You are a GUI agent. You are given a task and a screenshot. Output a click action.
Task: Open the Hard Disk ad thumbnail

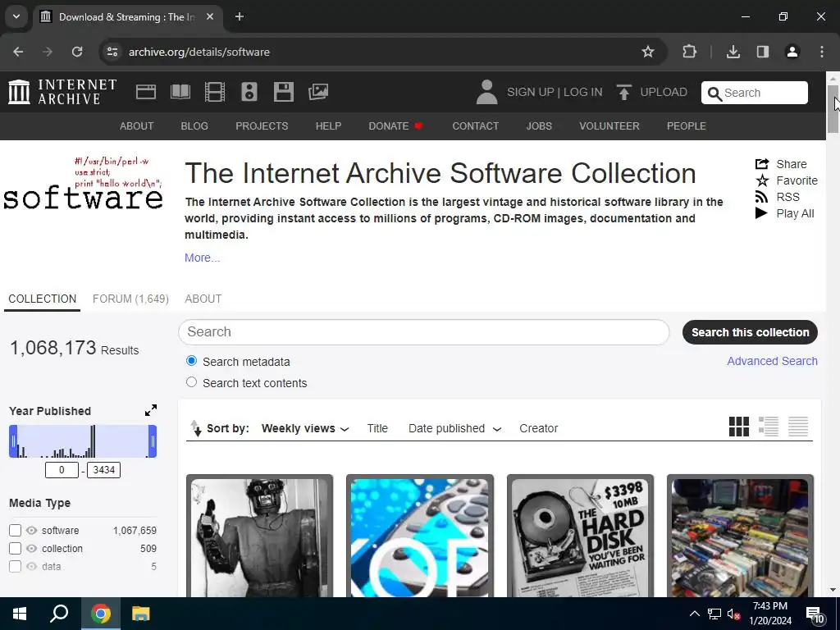pos(580,536)
